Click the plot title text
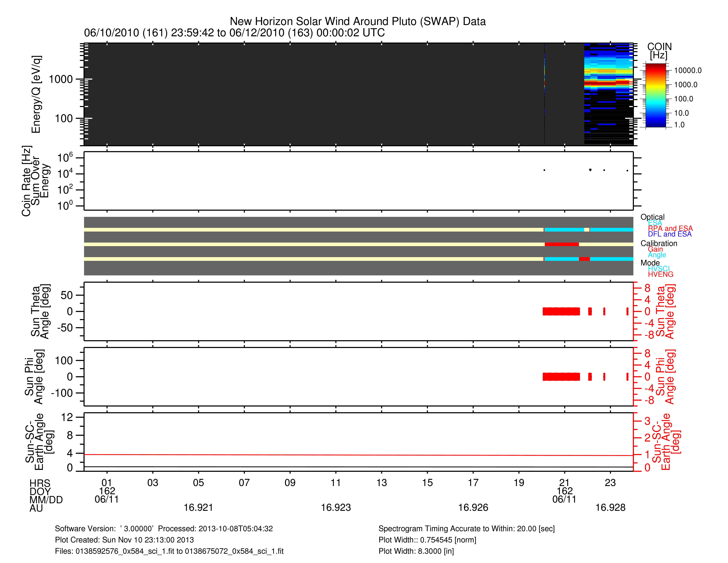Screen dimensions: 728x563 click(357, 21)
